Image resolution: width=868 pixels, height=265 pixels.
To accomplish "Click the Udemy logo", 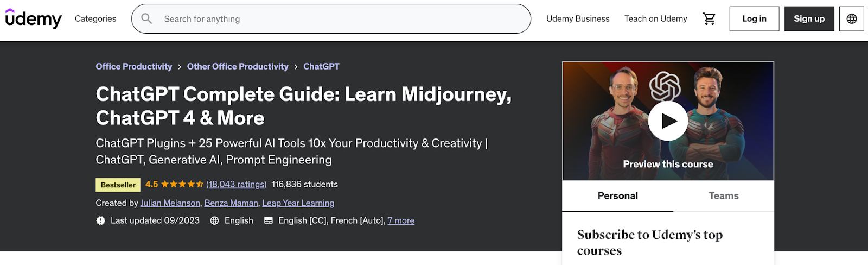I will (34, 19).
